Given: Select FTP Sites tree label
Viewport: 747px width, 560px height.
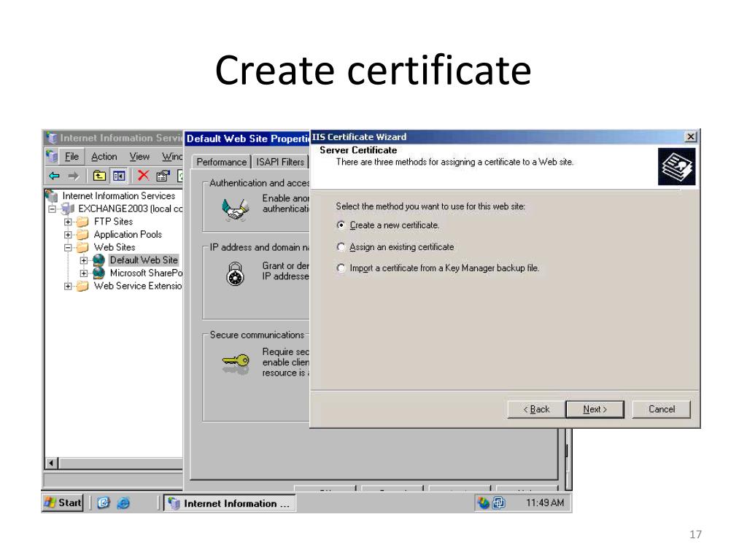Looking at the screenshot, I should pos(113,222).
